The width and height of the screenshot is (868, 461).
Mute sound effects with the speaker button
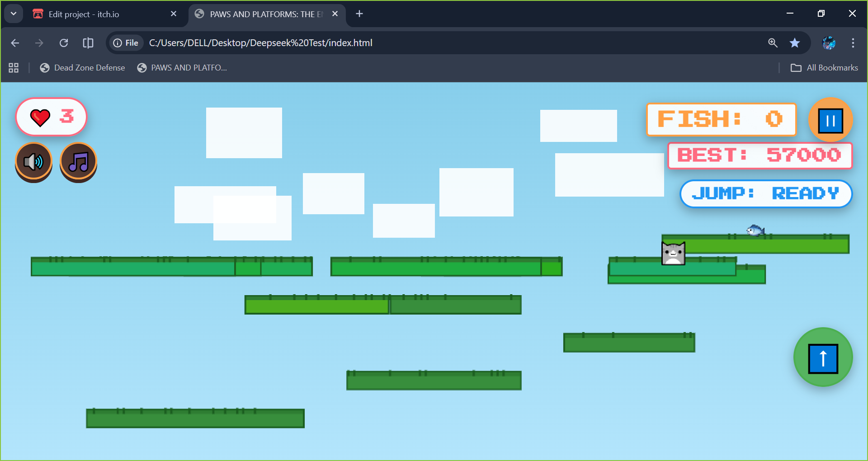[x=34, y=162]
